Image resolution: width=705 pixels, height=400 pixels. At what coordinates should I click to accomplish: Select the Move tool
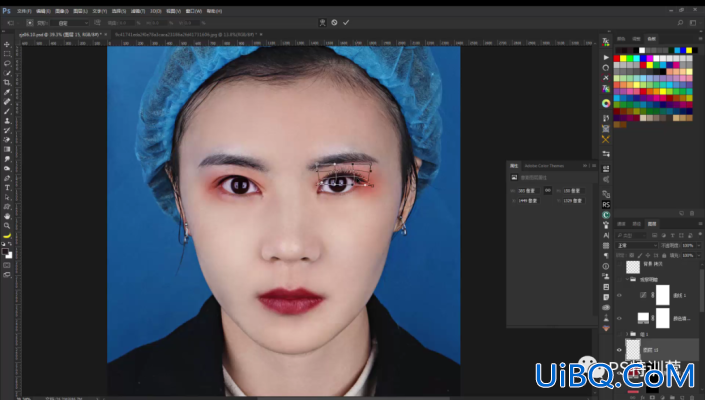coord(7,44)
